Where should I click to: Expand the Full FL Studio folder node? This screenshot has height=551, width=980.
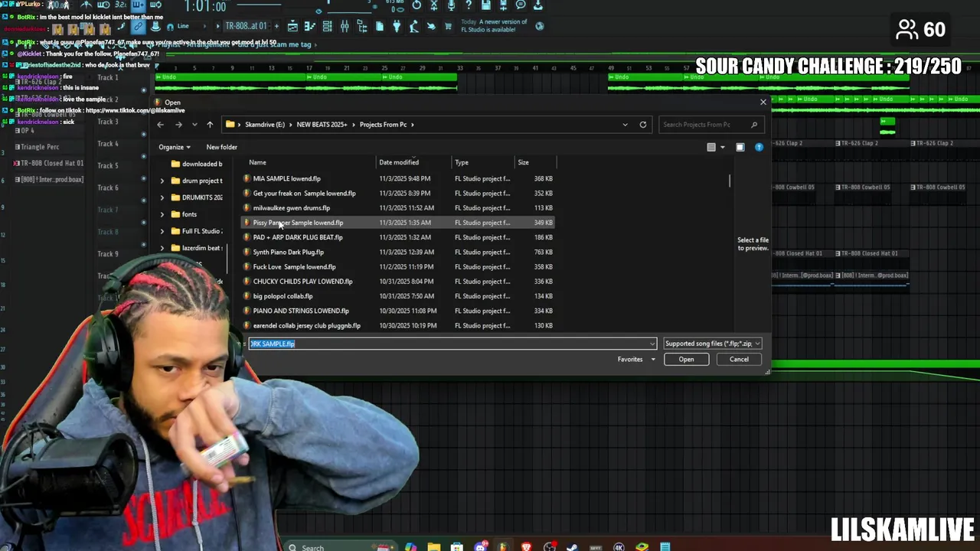point(162,231)
